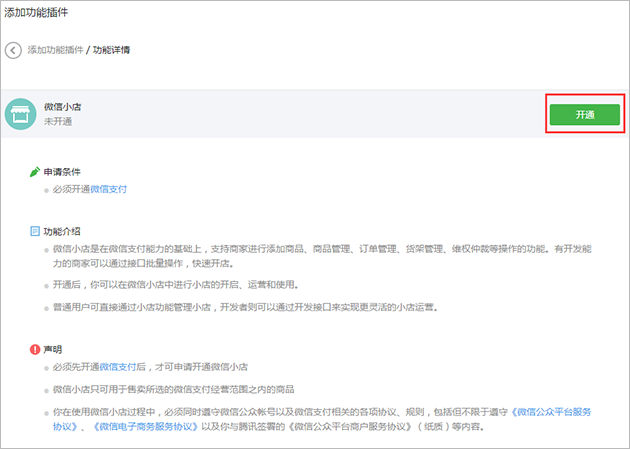The height and width of the screenshot is (449, 630).
Task: Click the 微信小店 title text
Action: 63,107
